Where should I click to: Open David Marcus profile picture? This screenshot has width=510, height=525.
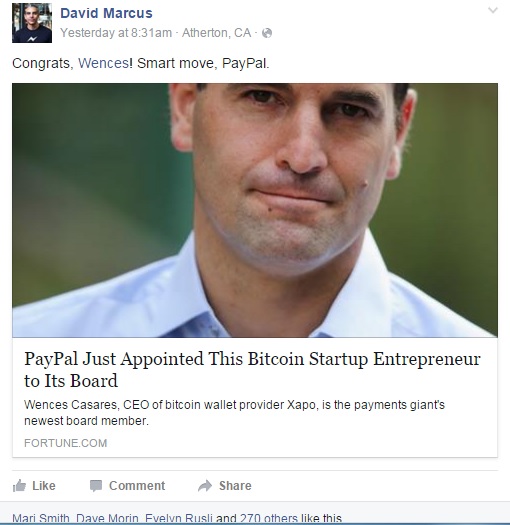pyautogui.click(x=32, y=23)
